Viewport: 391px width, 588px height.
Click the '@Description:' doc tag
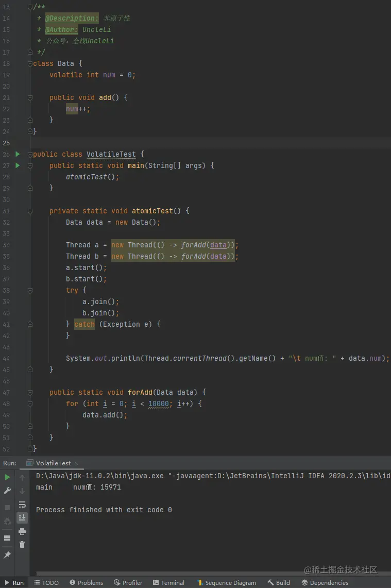[72, 18]
